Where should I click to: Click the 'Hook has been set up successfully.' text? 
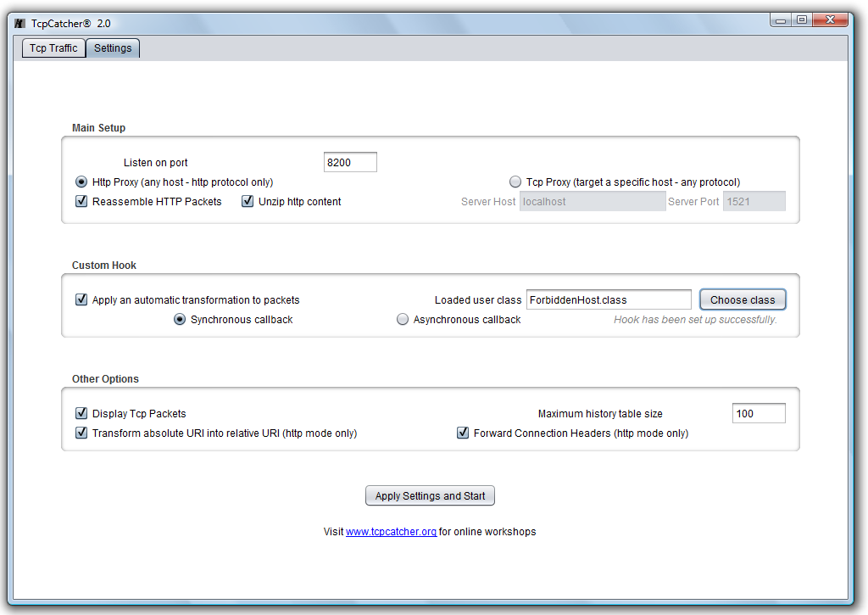coord(695,320)
